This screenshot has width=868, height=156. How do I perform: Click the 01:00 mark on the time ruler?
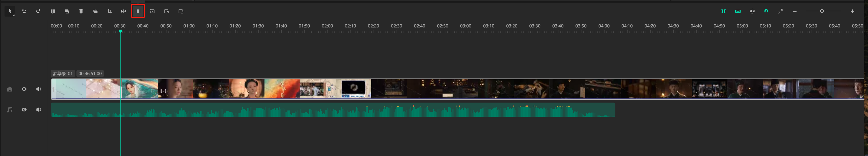coord(189,26)
